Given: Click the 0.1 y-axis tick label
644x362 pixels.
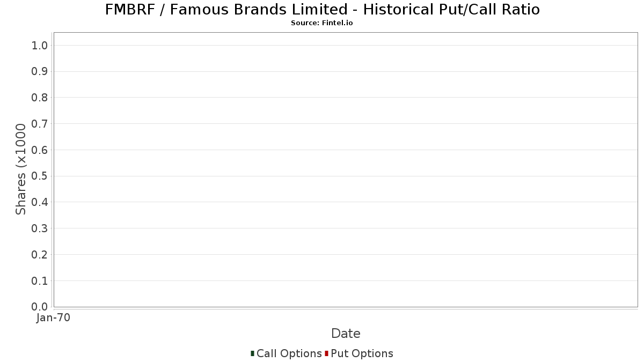Looking at the screenshot, I should point(40,280).
